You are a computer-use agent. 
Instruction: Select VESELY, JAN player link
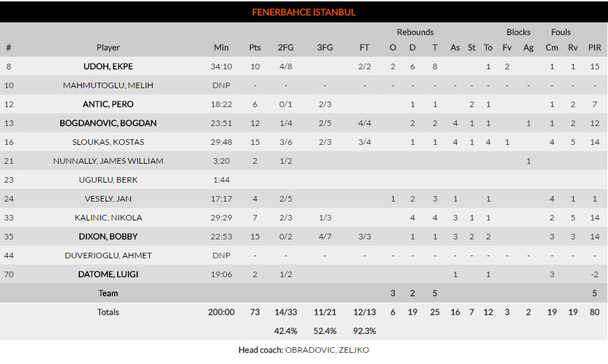108,199
